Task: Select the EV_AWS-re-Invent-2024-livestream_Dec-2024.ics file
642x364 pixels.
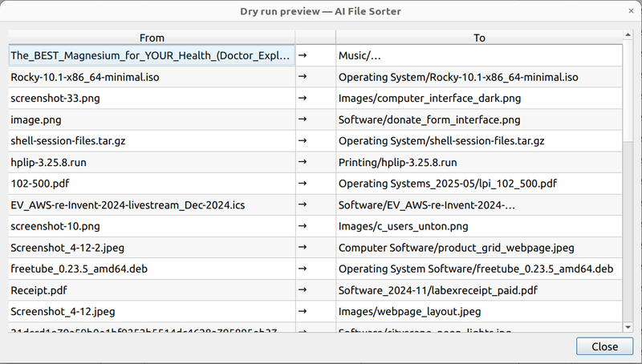Action: pyautogui.click(x=128, y=204)
